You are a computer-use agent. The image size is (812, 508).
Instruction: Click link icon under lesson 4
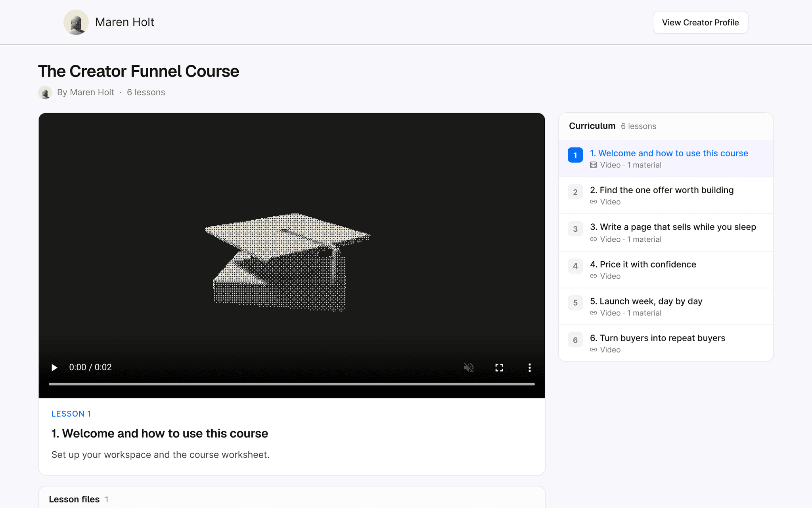tap(593, 276)
